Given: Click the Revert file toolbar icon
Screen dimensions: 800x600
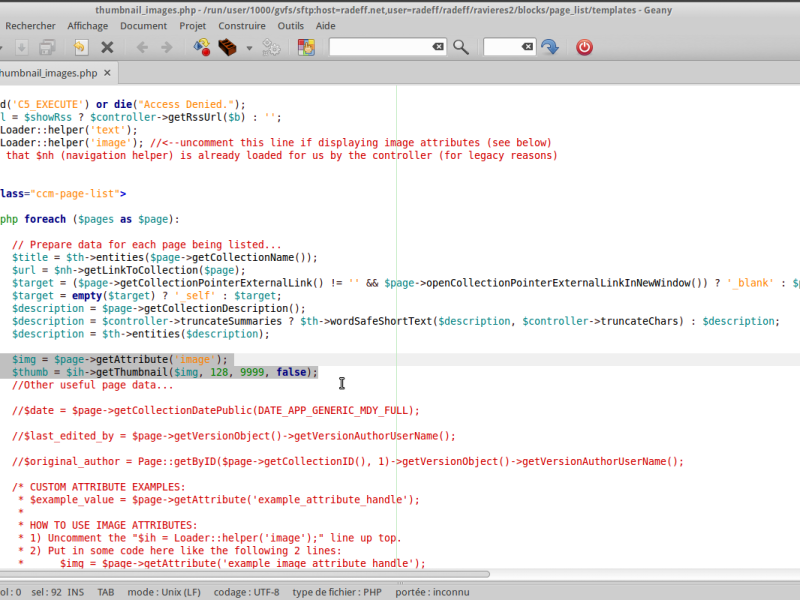Looking at the screenshot, I should 81,47.
